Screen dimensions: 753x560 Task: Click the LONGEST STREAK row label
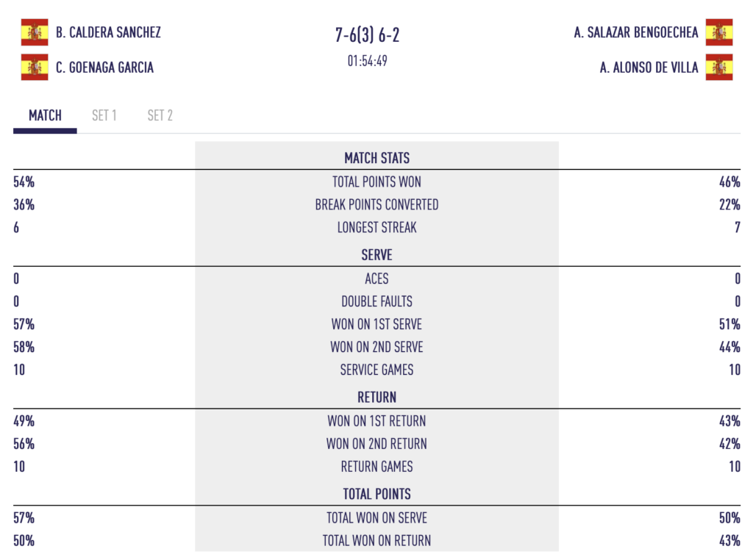point(376,228)
